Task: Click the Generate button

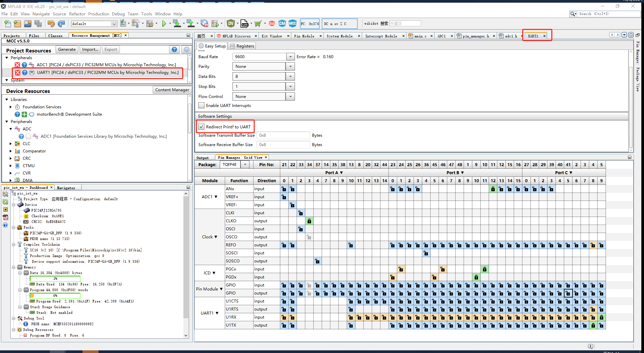Action: (x=67, y=49)
